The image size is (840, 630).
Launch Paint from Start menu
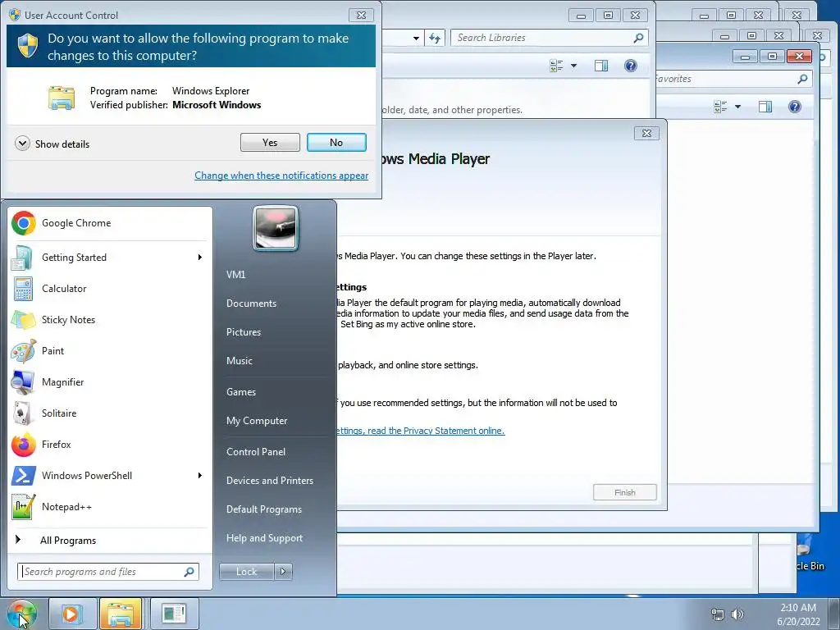110,350
